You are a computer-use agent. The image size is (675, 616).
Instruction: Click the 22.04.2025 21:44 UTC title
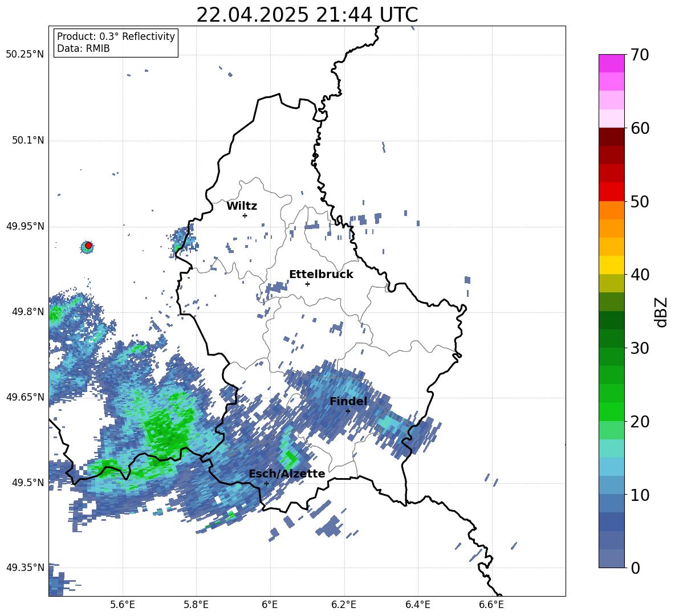click(307, 15)
